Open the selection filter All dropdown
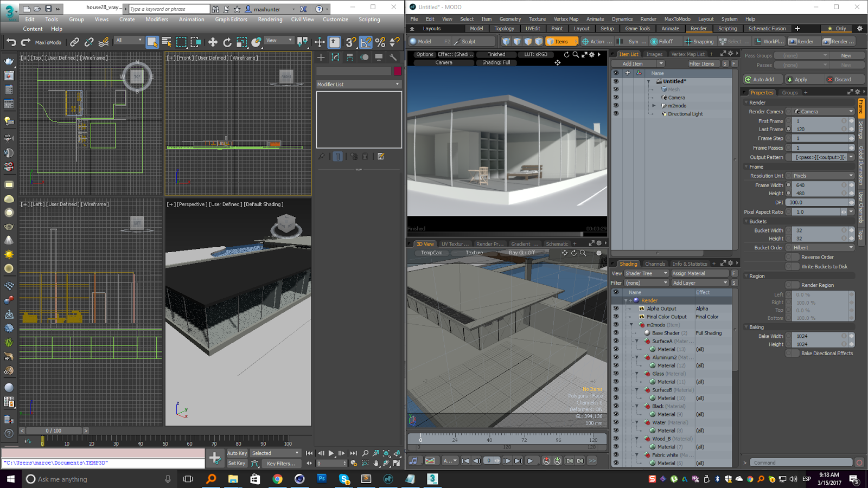This screenshot has height=488, width=868. [129, 40]
